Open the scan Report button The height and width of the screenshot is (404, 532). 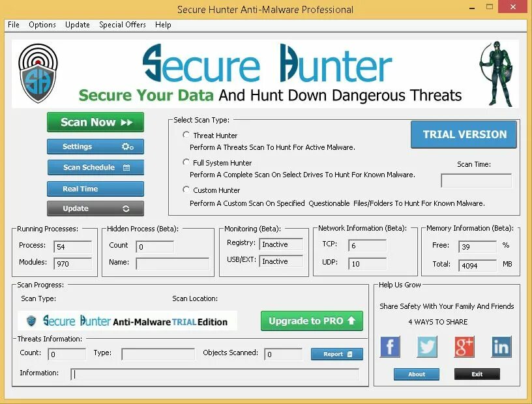pyautogui.click(x=337, y=354)
